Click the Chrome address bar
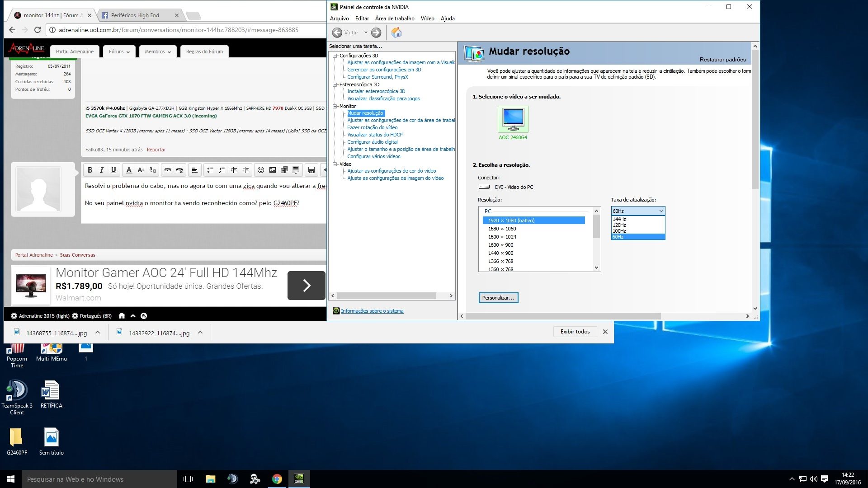Viewport: 868px width, 488px height. pos(185,30)
